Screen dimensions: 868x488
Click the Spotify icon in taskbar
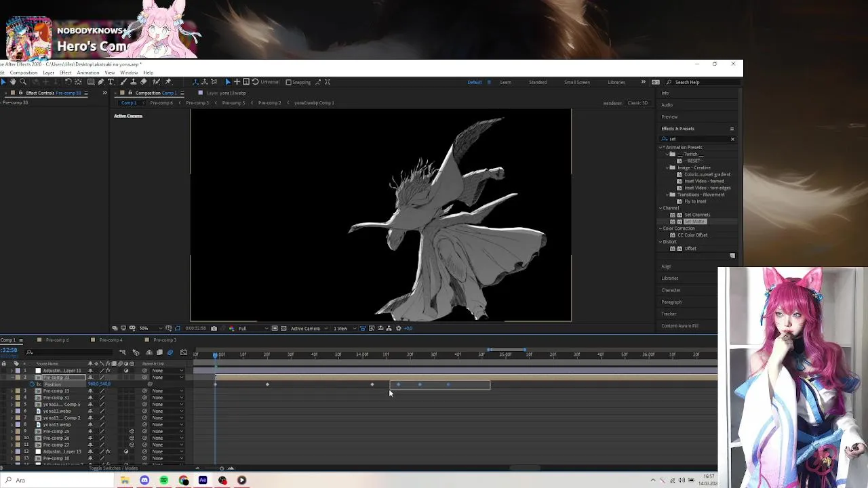pos(164,480)
